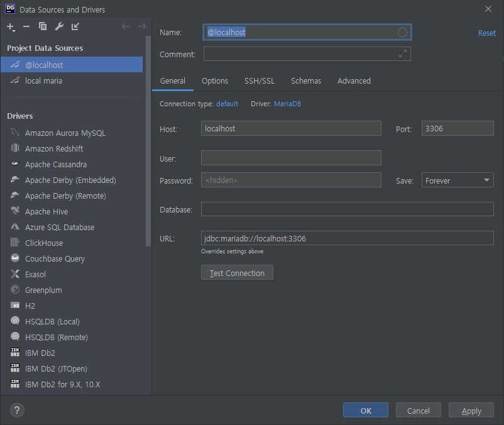
Task: Select IBM Db2 driver
Action: (x=72, y=353)
